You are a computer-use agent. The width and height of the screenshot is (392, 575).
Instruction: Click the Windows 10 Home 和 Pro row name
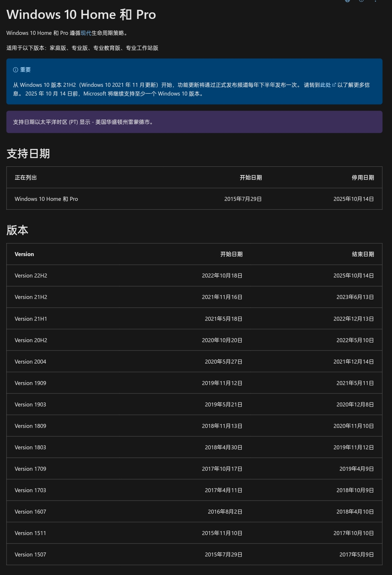coord(46,199)
